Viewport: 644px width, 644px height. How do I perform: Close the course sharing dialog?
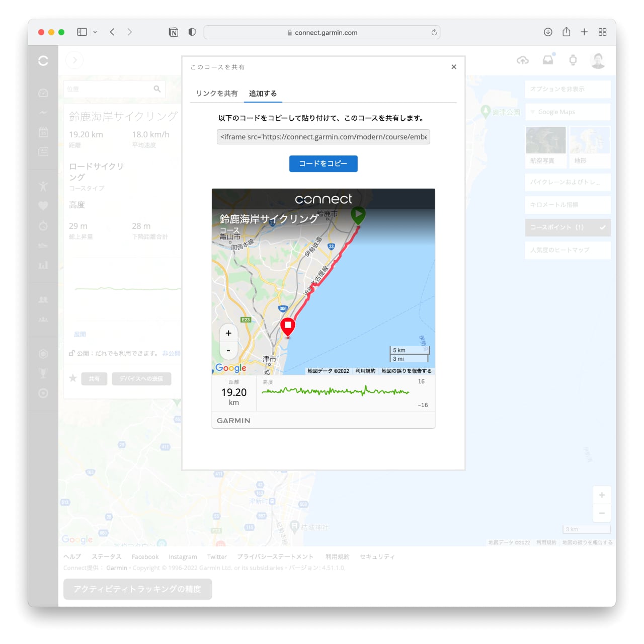coord(454,67)
